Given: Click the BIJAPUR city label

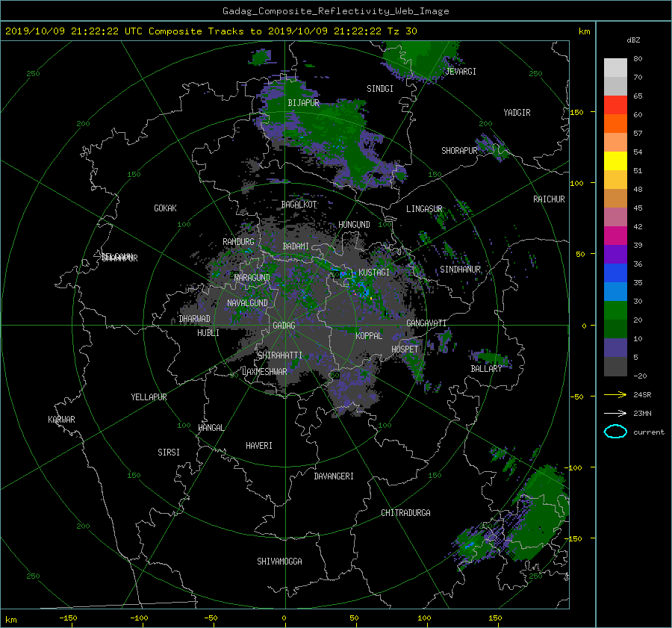Looking at the screenshot, I should coord(303,103).
